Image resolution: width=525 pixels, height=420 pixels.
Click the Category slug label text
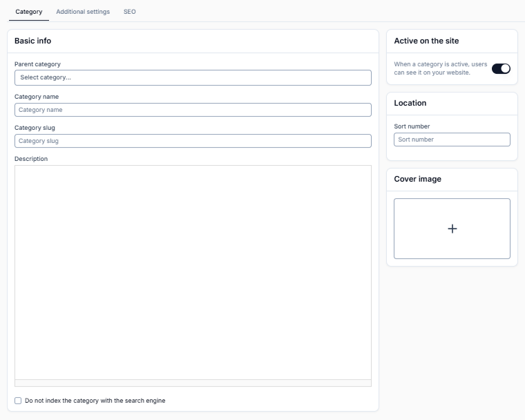click(x=35, y=128)
